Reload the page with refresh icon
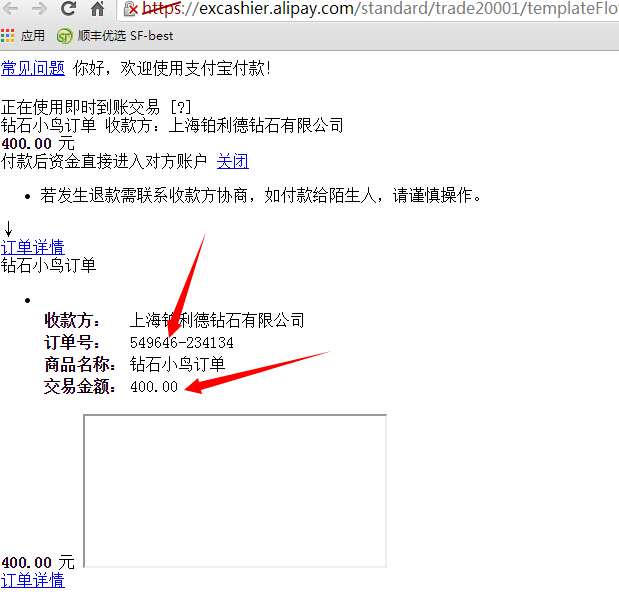 tap(68, 8)
